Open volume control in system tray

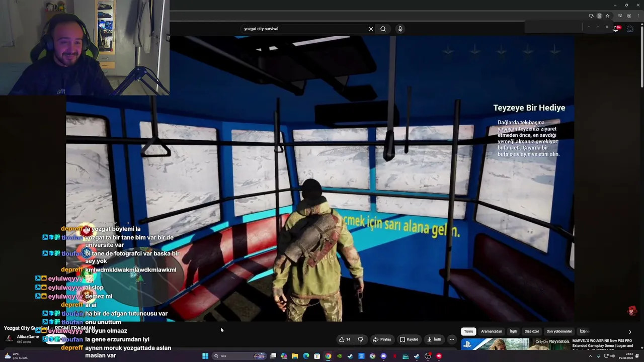pyautogui.click(x=612, y=356)
